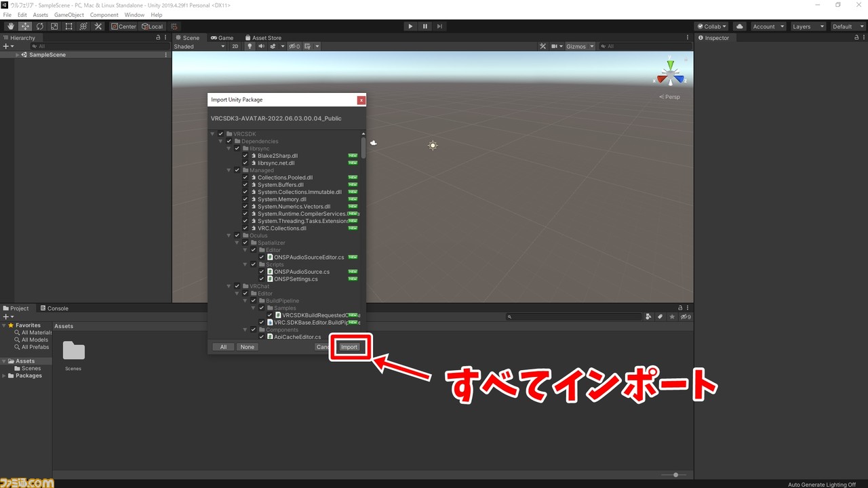Uncheck VRC.Collections.dll checkbox
The height and width of the screenshot is (488, 868).
[245, 228]
